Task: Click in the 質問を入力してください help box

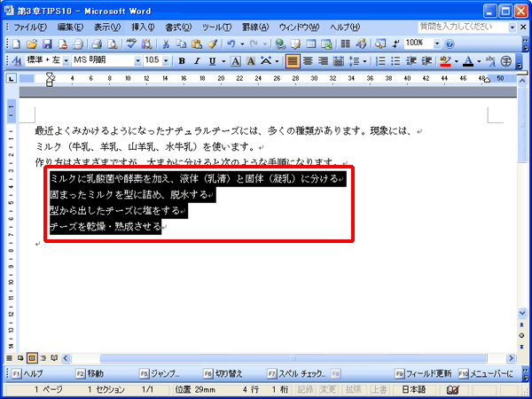Action: [x=463, y=27]
